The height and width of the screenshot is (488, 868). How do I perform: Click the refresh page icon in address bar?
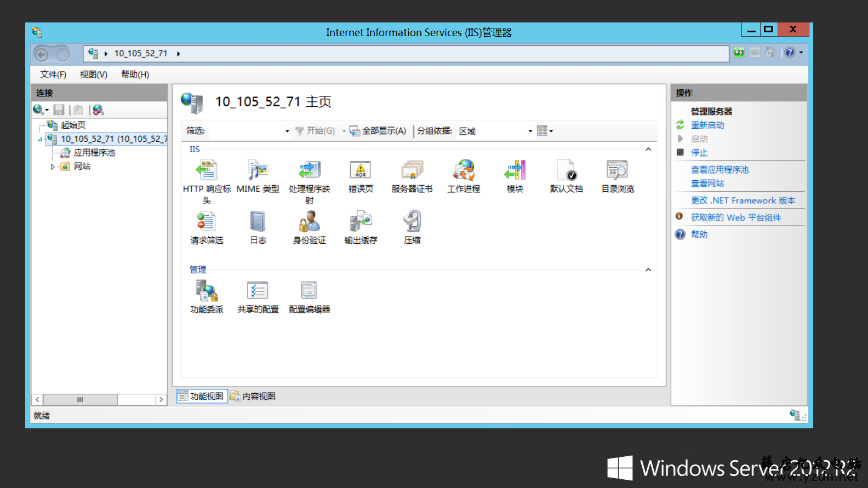pos(739,53)
